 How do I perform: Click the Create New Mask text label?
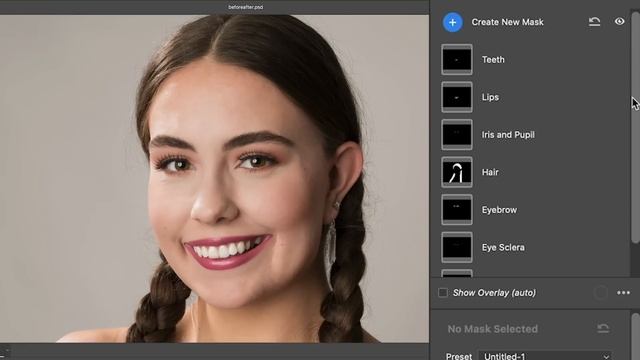coord(507,22)
